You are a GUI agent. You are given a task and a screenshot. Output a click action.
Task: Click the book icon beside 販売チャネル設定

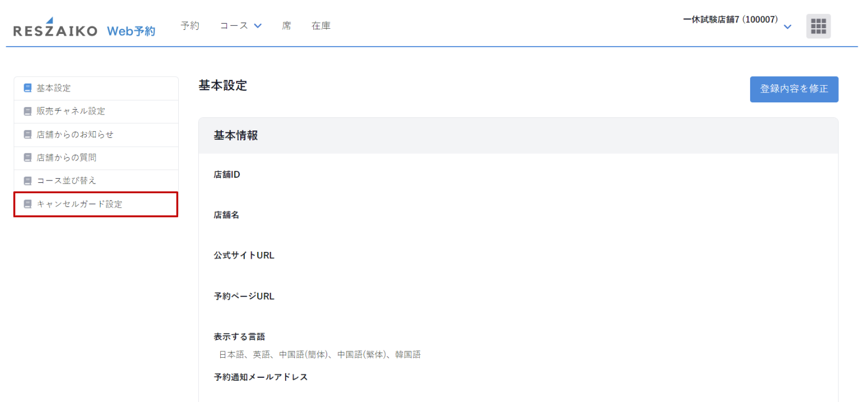(28, 111)
